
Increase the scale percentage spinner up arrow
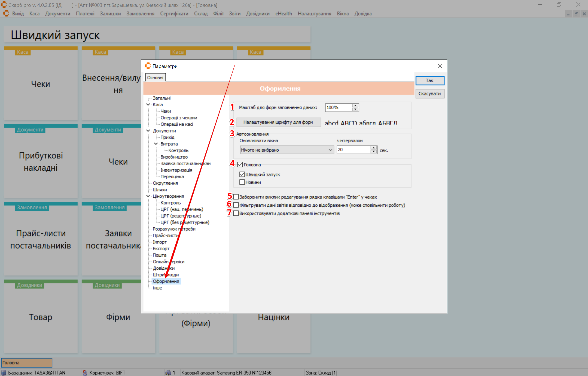click(x=355, y=106)
